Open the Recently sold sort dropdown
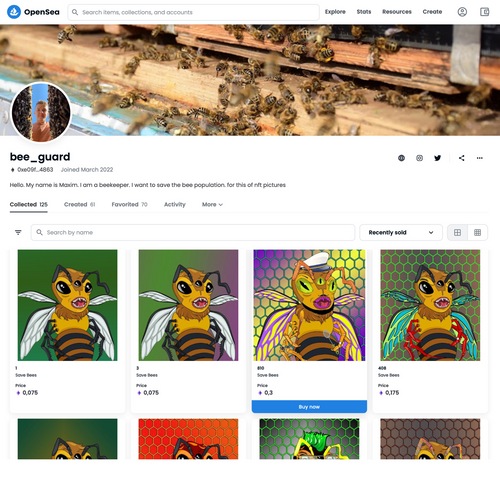The width and height of the screenshot is (500, 500). pyautogui.click(x=401, y=232)
